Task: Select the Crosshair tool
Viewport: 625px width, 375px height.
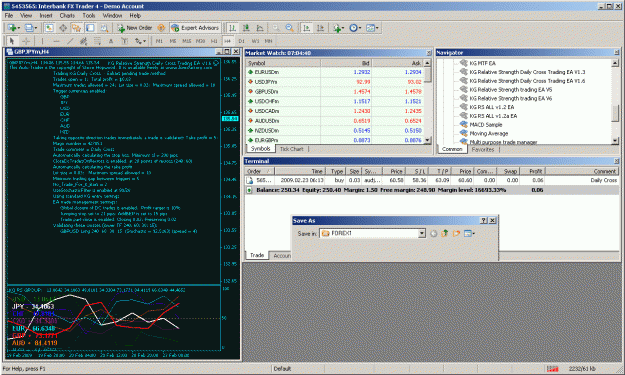Action: (26, 41)
